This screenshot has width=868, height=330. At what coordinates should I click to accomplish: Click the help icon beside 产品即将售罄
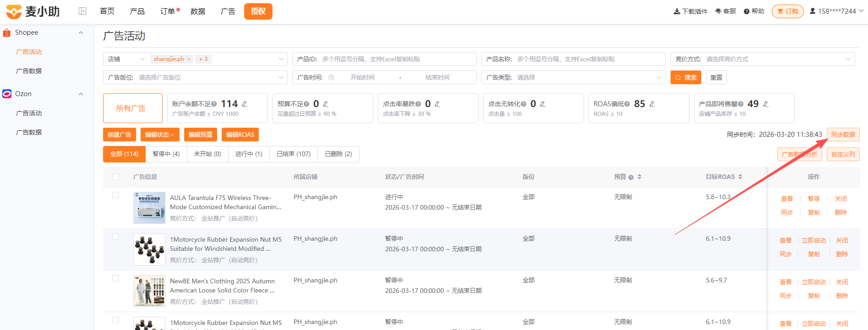[741, 104]
